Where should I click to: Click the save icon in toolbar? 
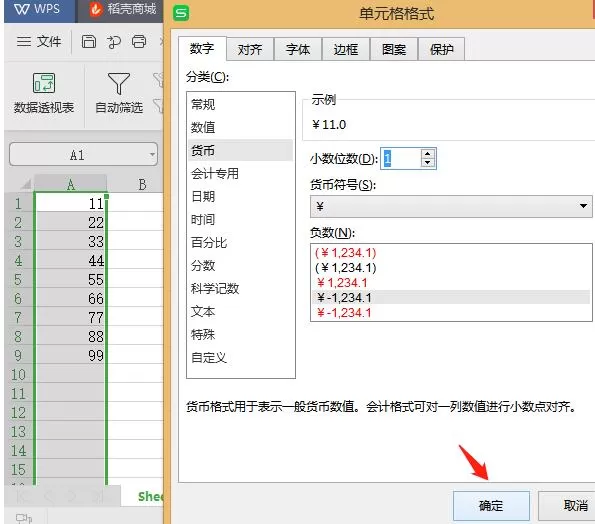click(89, 41)
